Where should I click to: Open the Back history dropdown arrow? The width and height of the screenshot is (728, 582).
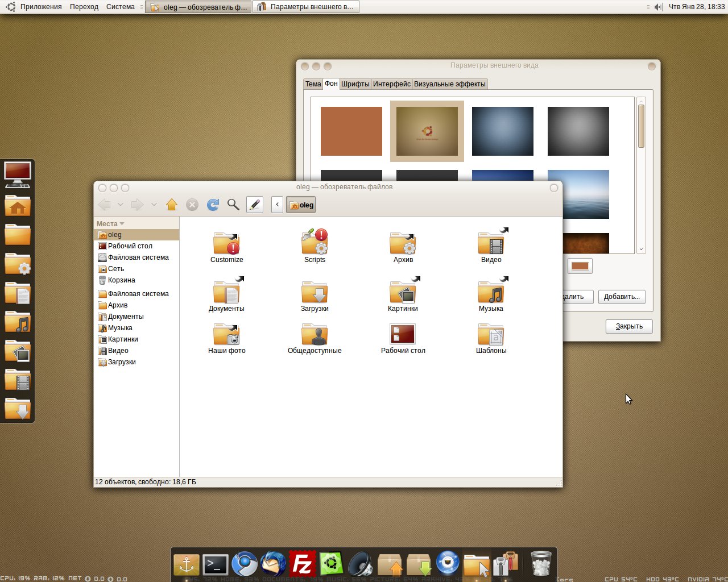tap(121, 205)
